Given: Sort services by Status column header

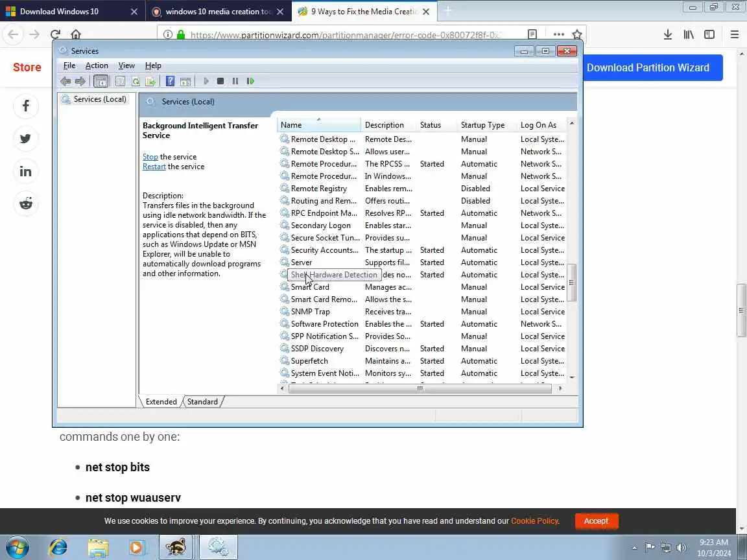Looking at the screenshot, I should (436, 125).
